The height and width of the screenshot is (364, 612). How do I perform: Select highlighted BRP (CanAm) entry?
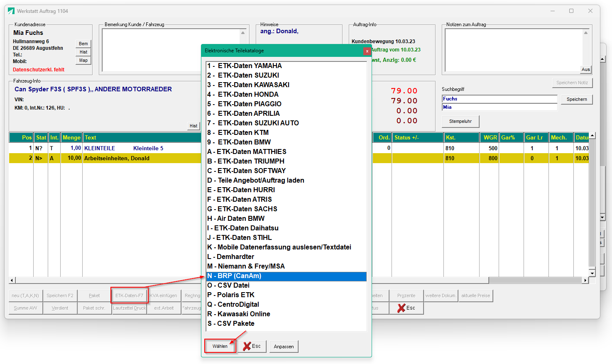pyautogui.click(x=286, y=276)
